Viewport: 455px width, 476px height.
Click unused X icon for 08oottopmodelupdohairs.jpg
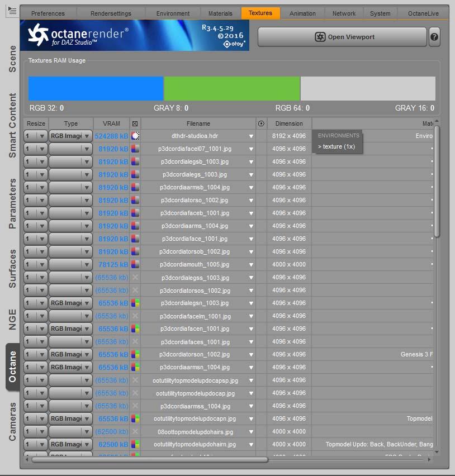pos(135,431)
